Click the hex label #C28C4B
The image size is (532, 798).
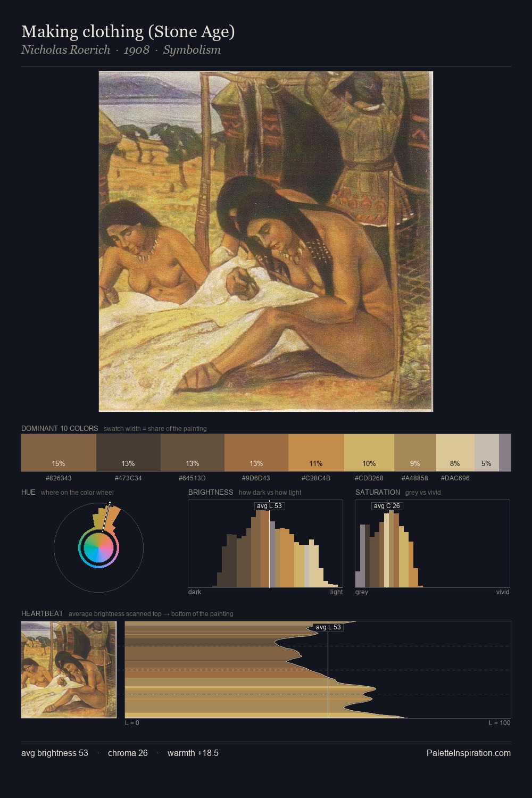coord(316,478)
